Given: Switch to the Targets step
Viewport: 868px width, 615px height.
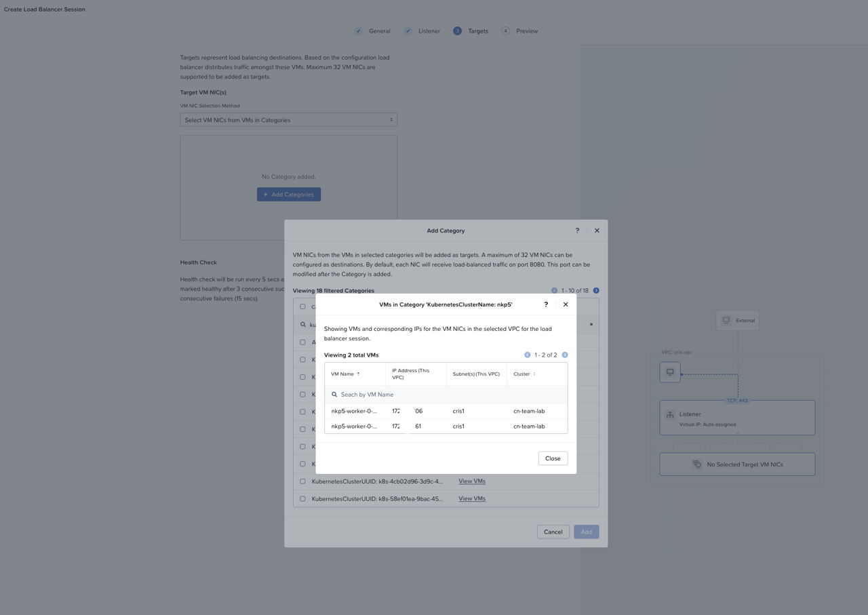Looking at the screenshot, I should pyautogui.click(x=478, y=31).
